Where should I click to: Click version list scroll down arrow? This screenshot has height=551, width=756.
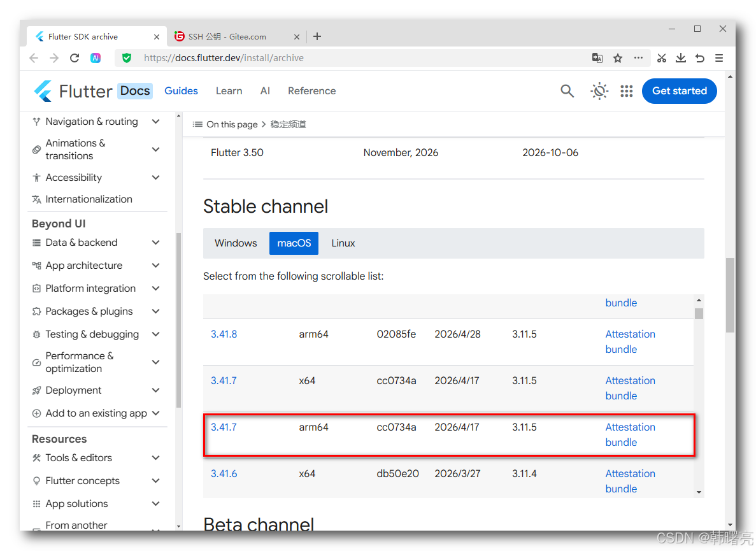(699, 492)
